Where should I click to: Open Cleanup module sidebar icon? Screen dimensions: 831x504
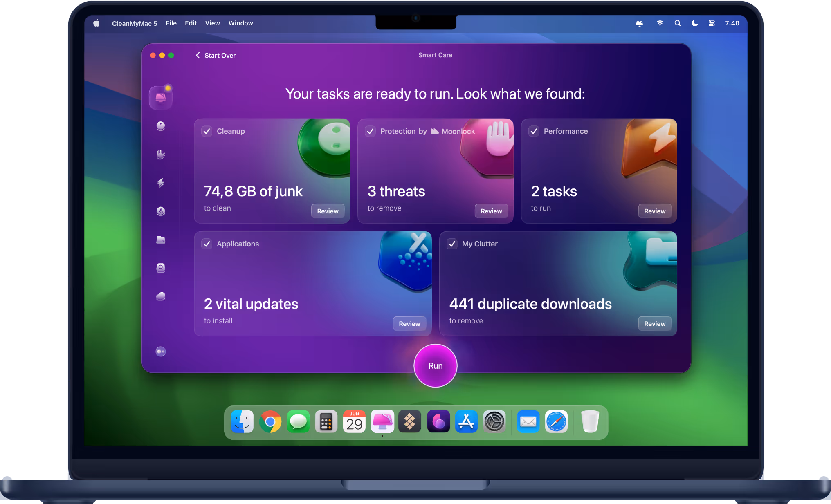[x=161, y=126]
